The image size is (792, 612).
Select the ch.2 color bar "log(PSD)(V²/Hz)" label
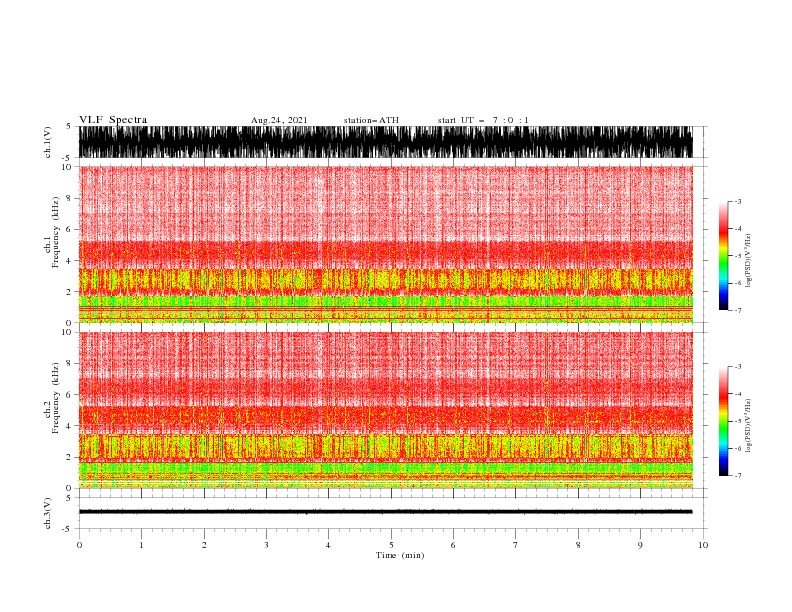[748, 426]
